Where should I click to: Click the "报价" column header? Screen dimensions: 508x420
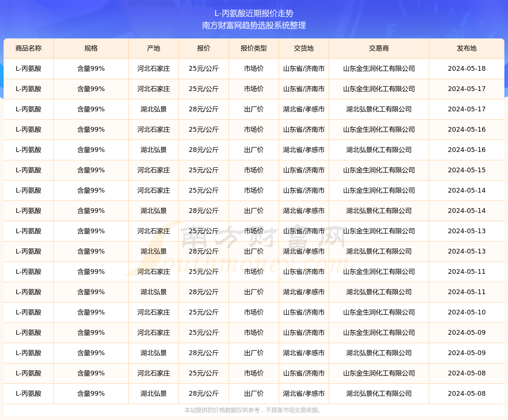click(x=204, y=48)
